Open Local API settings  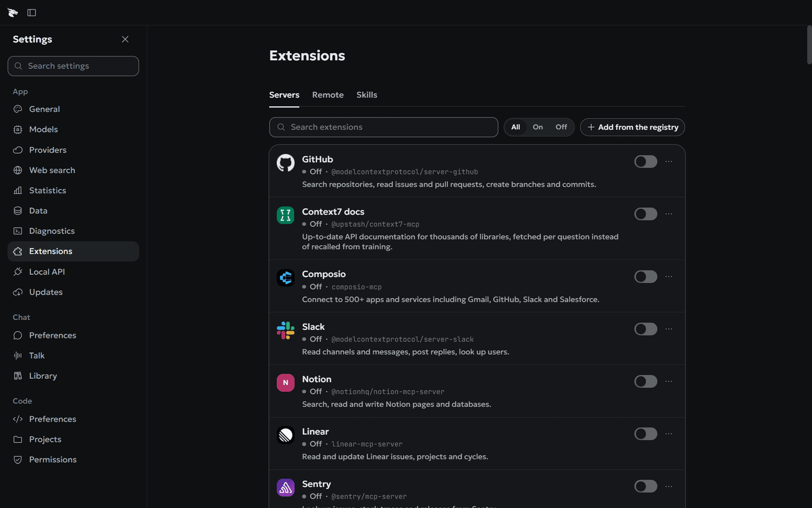click(x=73, y=272)
